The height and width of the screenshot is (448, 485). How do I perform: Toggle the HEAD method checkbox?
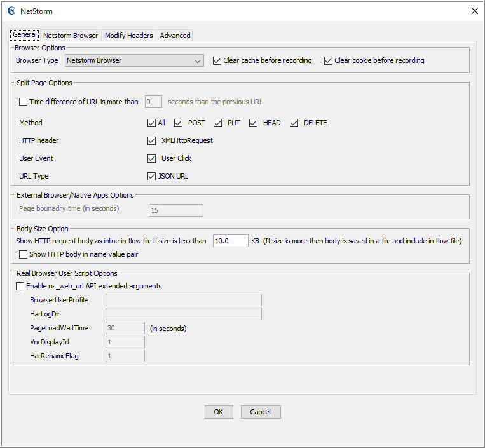tap(254, 123)
